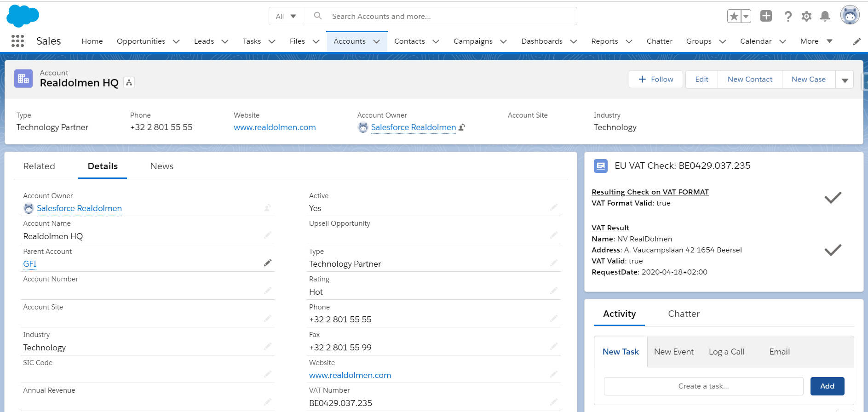
Task: Click the Search Accounts and more field
Action: (439, 16)
